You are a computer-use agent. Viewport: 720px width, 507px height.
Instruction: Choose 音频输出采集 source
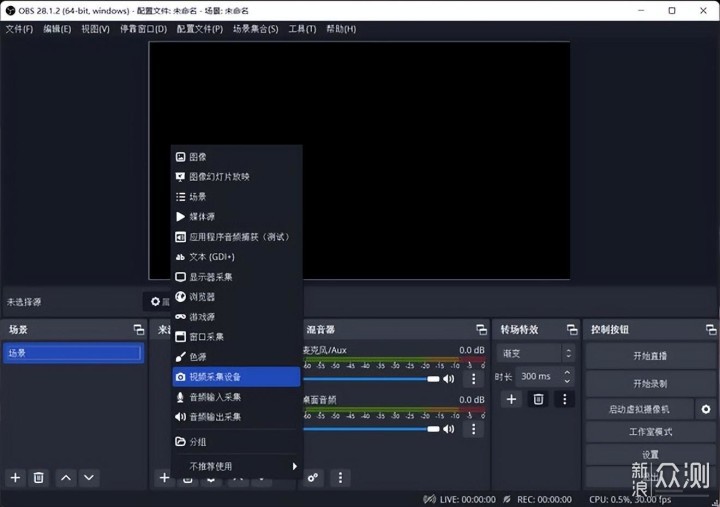[x=236, y=417]
